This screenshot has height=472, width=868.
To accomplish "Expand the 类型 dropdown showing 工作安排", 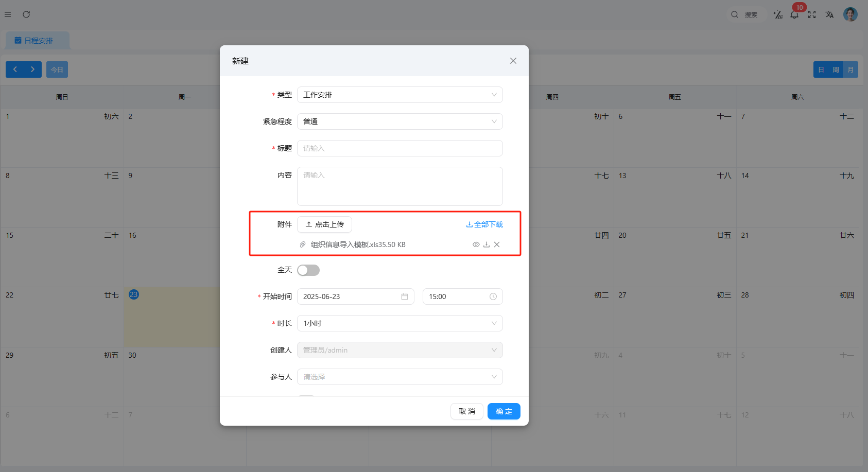I will (x=400, y=95).
